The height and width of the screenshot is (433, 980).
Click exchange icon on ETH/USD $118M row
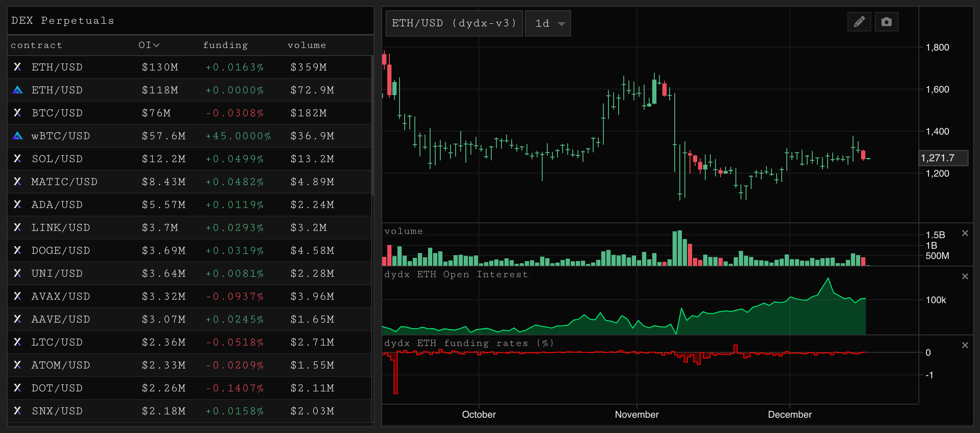click(17, 90)
